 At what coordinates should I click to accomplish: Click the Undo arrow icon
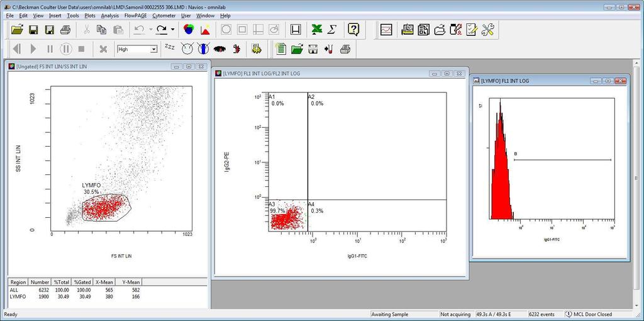(x=140, y=30)
